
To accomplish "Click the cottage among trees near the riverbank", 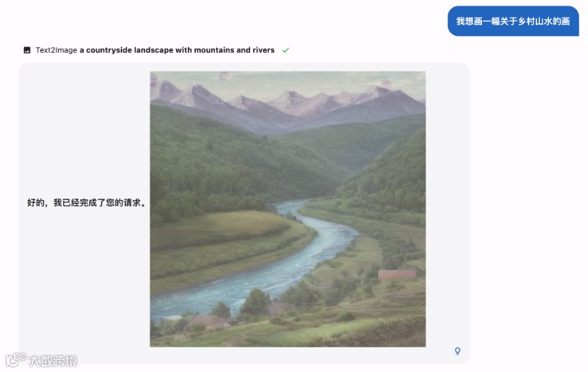I will [x=208, y=322].
